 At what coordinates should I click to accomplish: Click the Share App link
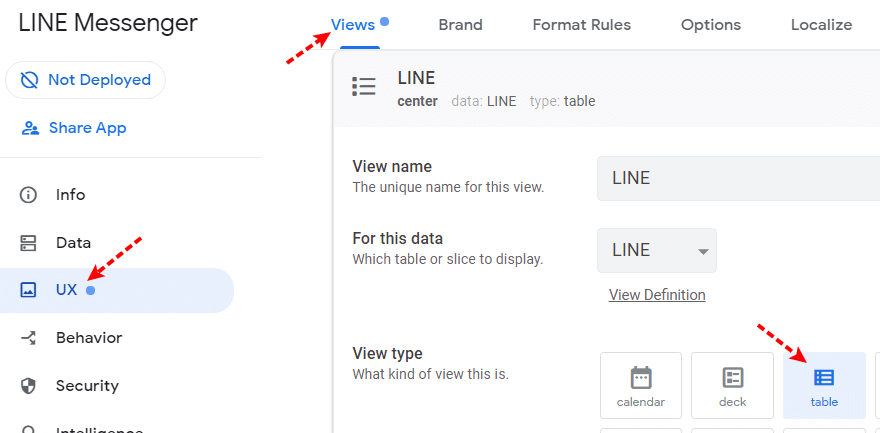(x=87, y=128)
